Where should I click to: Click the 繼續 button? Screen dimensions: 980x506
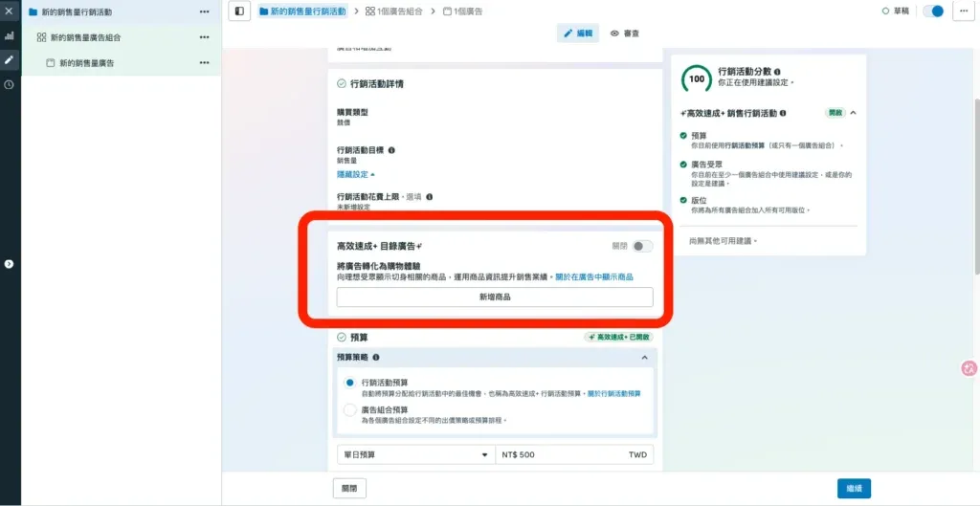pos(854,489)
